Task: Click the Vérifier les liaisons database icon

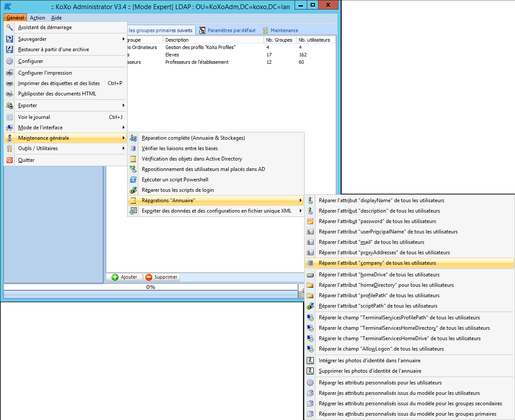Action: pyautogui.click(x=133, y=148)
